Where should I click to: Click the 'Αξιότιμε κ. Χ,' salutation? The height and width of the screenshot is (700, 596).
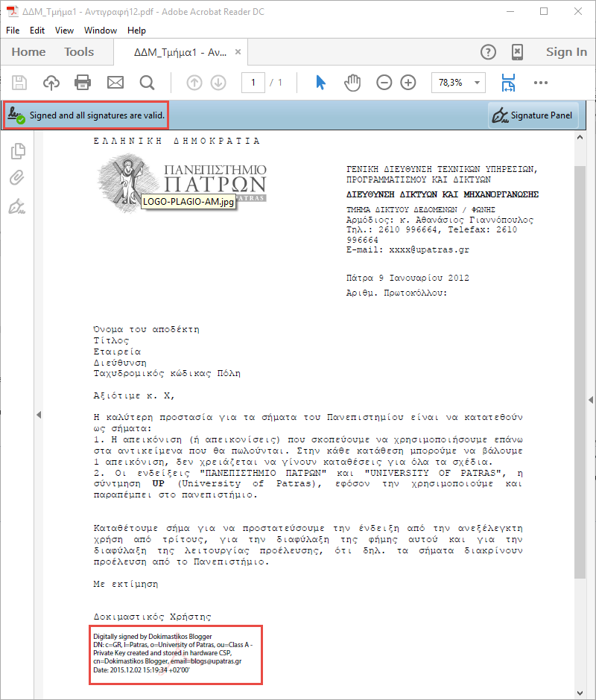click(134, 396)
